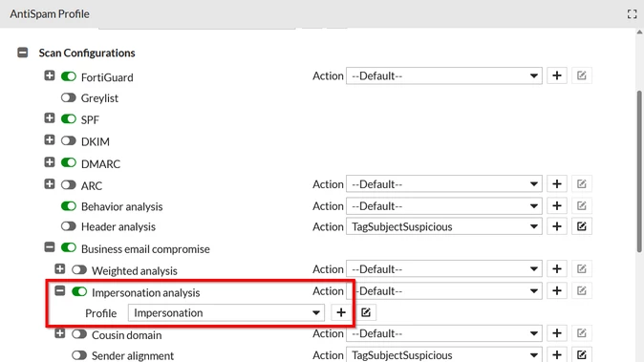This screenshot has height=362, width=644.
Task: Disable the FortiGuard scan toggle
Action: pyautogui.click(x=69, y=76)
